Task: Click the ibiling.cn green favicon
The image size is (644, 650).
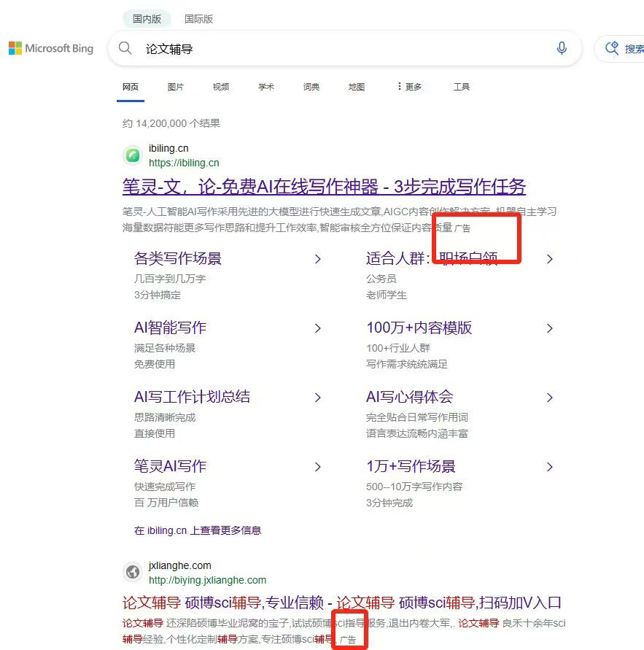Action: click(x=132, y=155)
